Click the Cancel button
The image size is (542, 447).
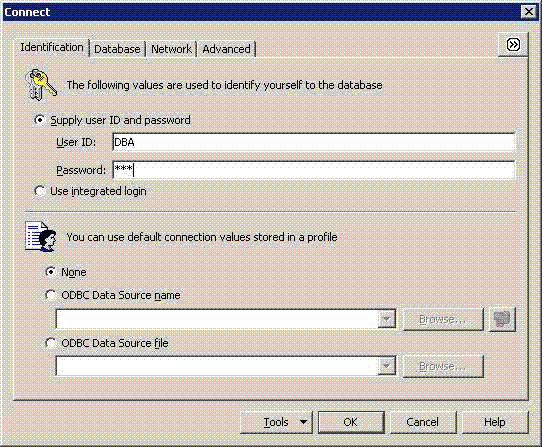[x=423, y=422]
